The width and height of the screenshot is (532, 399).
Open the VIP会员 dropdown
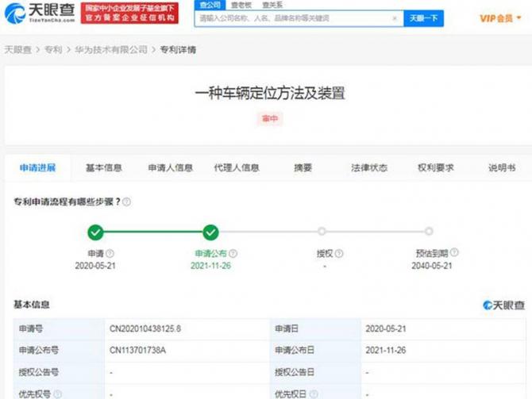501,18
